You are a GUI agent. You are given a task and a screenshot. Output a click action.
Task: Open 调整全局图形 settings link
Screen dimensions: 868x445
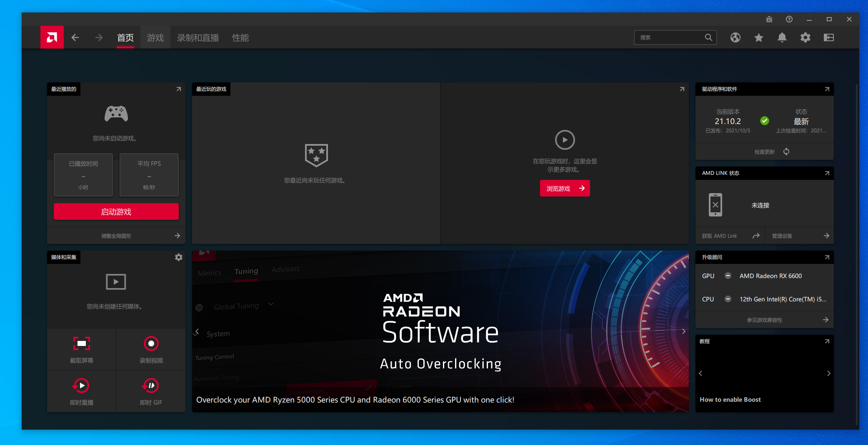[116, 236]
